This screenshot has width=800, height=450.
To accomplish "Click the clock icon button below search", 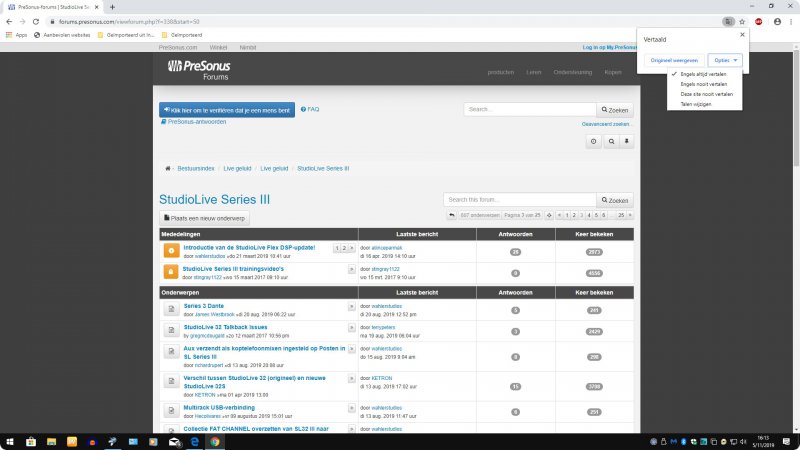I will point(594,141).
